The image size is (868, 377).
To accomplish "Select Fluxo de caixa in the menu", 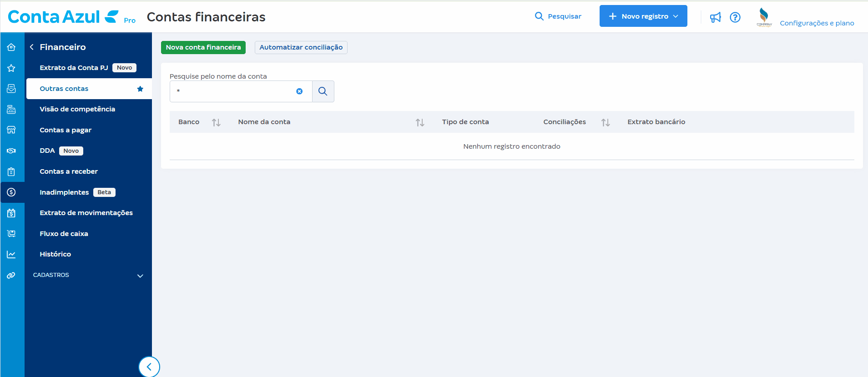I will [x=64, y=234].
